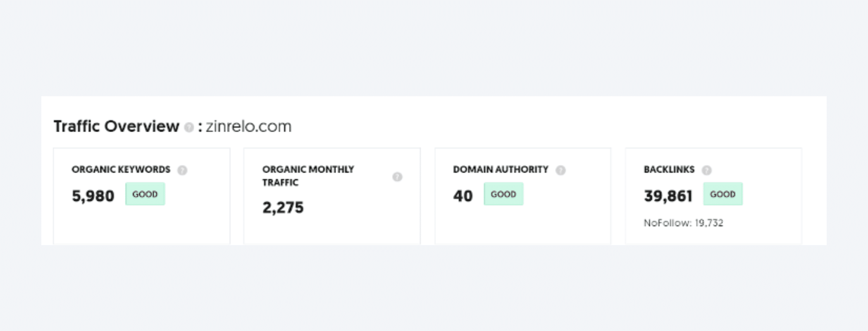868x331 pixels.
Task: Select the BACKLINKS card label
Action: pyautogui.click(x=669, y=169)
